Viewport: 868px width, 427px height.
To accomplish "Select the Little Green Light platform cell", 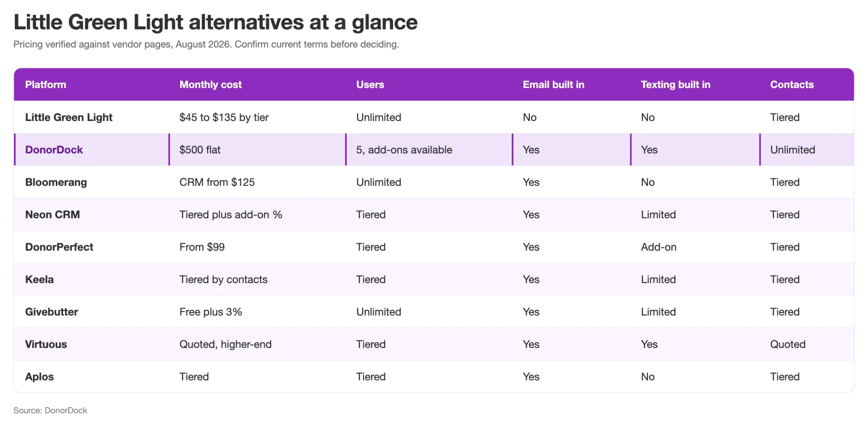I will coord(69,117).
